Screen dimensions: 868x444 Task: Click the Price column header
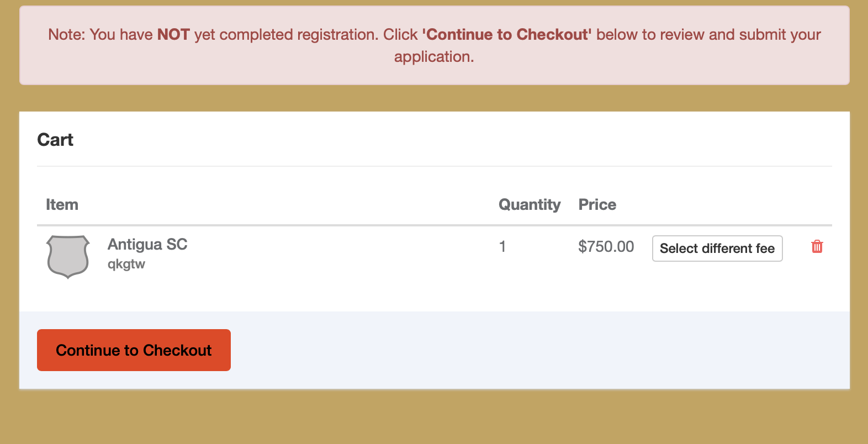click(597, 205)
